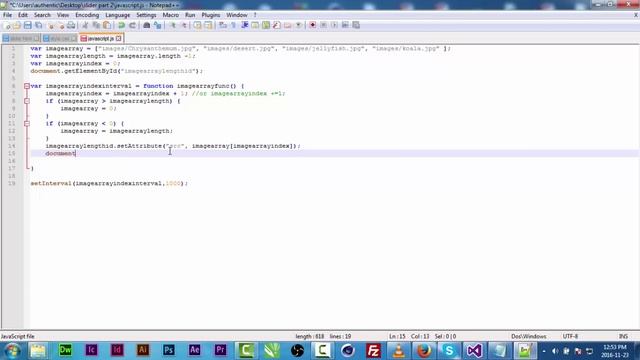Click the Save recorded macro icon
This screenshot has height=360, width=640.
pos(356,25)
